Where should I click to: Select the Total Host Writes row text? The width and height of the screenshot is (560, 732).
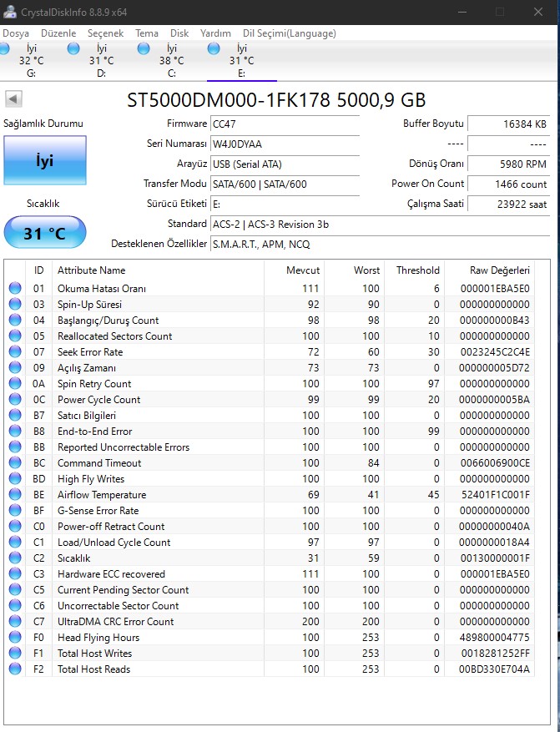tap(95, 654)
